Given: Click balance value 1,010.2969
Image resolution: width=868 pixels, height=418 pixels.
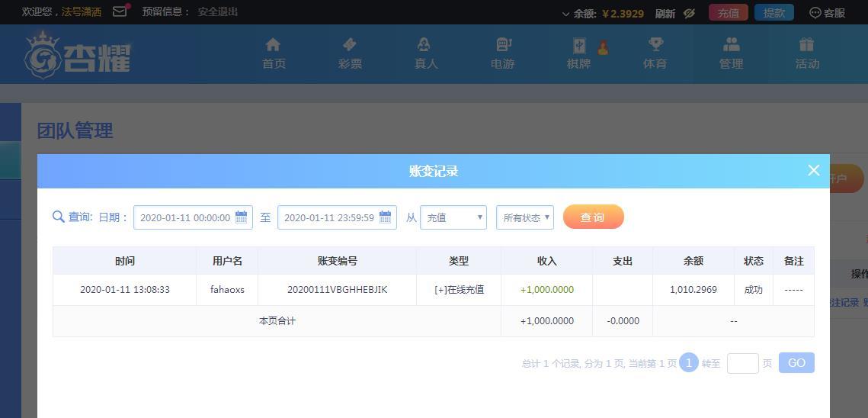Looking at the screenshot, I should click(693, 290).
